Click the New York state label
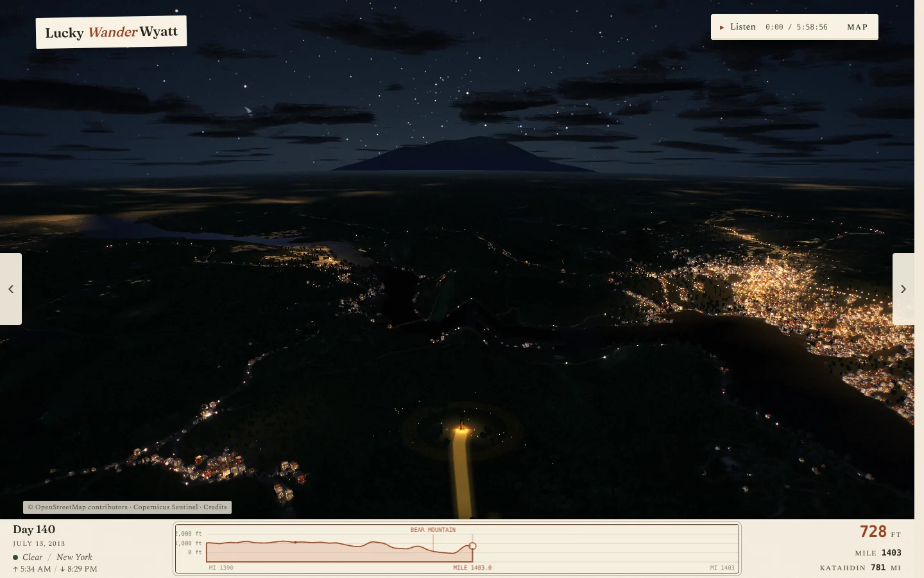The height and width of the screenshot is (578, 924). click(74, 557)
